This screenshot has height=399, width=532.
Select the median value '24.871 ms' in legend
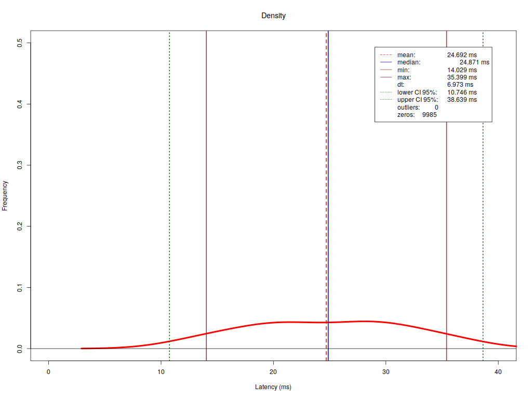(x=474, y=62)
